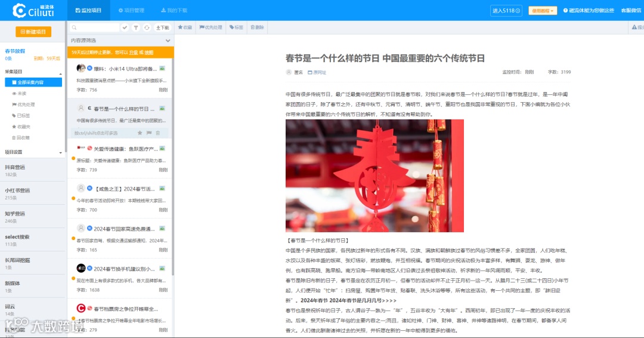The height and width of the screenshot is (338, 644).
Task: Switch to 监控项目 tab
Action: coord(89,10)
